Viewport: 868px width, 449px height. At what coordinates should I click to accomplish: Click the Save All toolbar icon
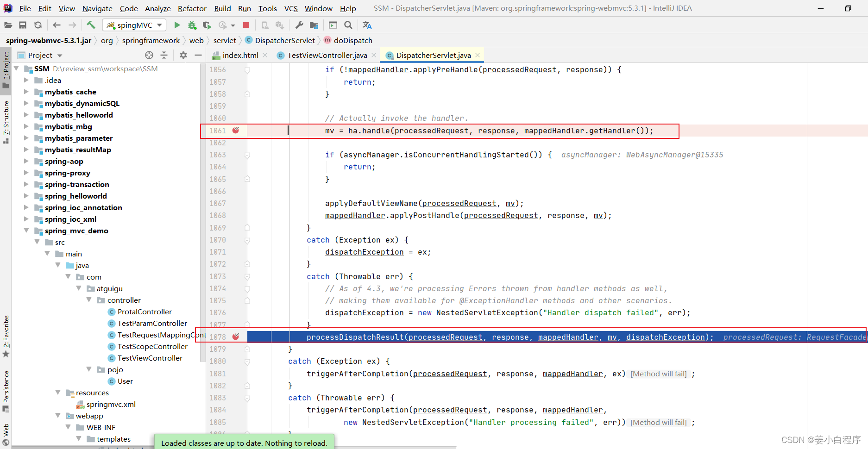pos(23,25)
